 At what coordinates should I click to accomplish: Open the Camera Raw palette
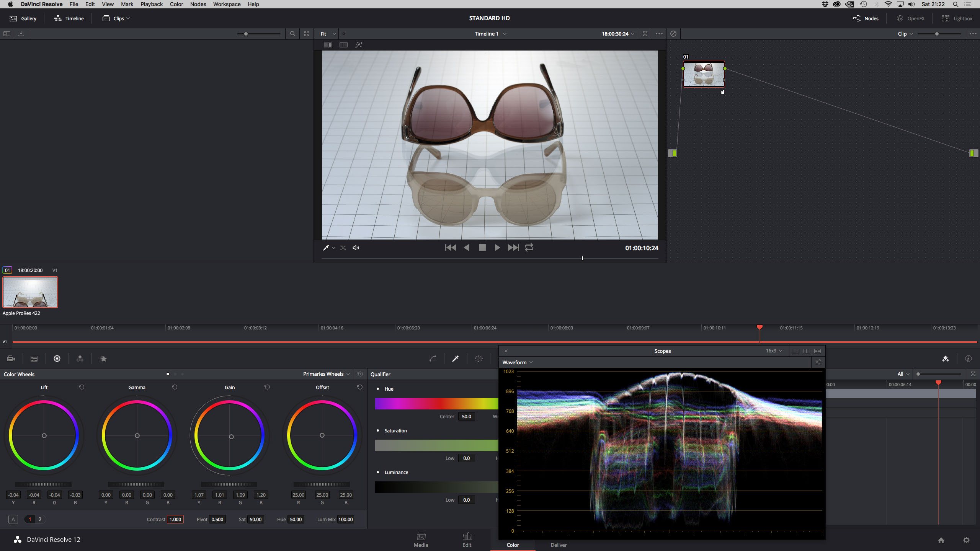point(11,359)
